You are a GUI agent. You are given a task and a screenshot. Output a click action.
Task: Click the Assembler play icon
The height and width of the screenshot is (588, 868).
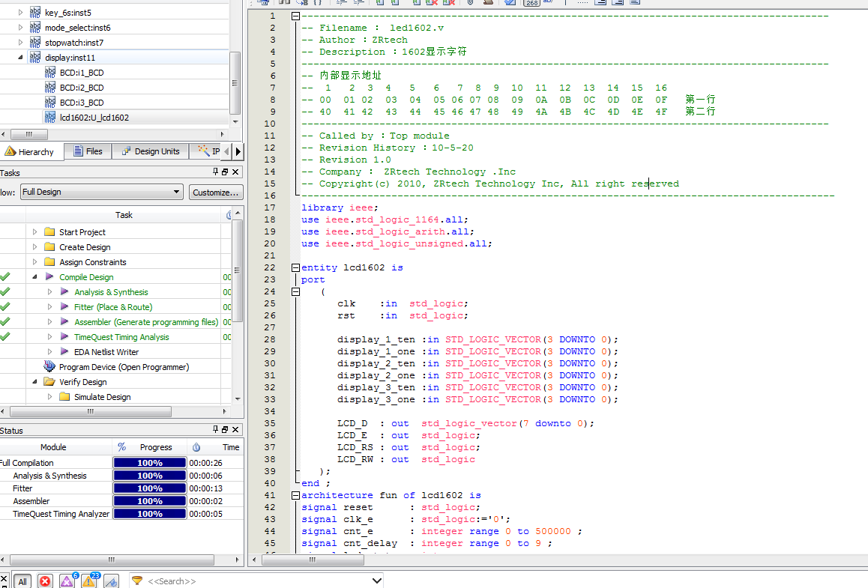point(64,321)
